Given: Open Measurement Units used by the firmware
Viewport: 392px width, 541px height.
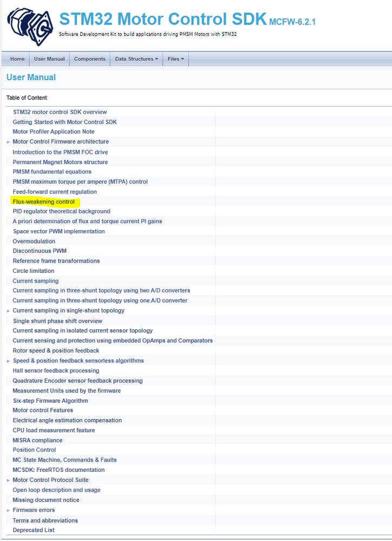Looking at the screenshot, I should tap(67, 390).
